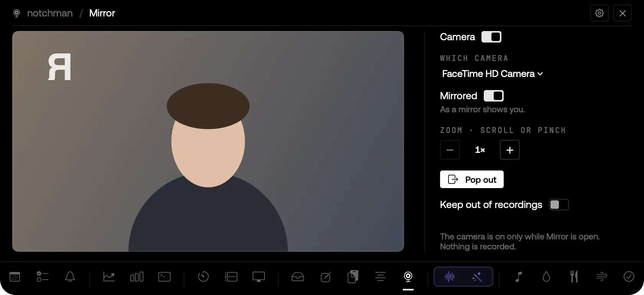Click the Mirror breadcrumb title
The height and width of the screenshot is (295, 644).
pyautogui.click(x=102, y=13)
